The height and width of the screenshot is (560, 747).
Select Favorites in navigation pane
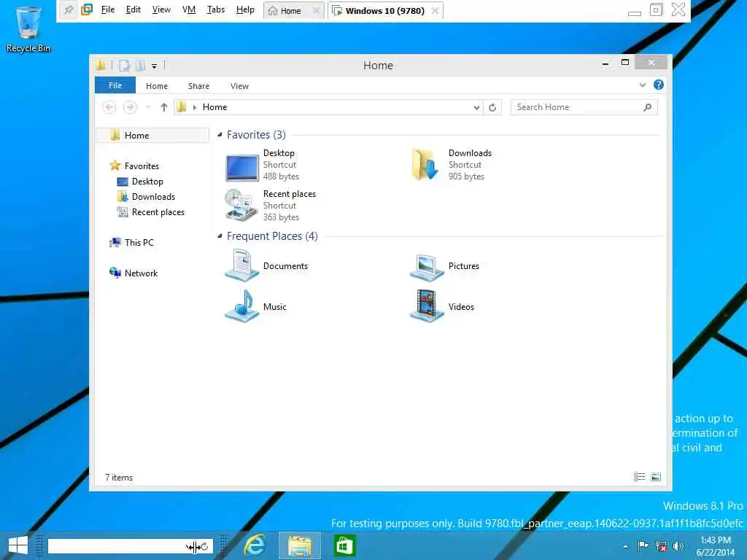tap(142, 166)
